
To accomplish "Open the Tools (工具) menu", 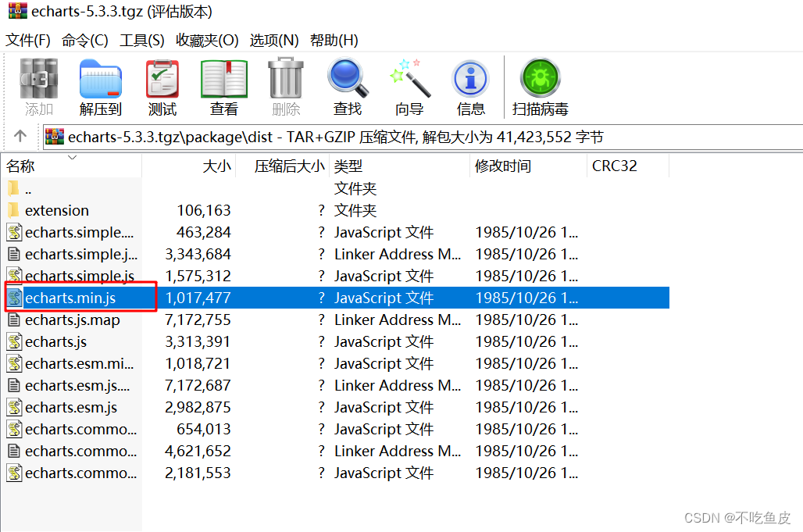I will tap(142, 40).
